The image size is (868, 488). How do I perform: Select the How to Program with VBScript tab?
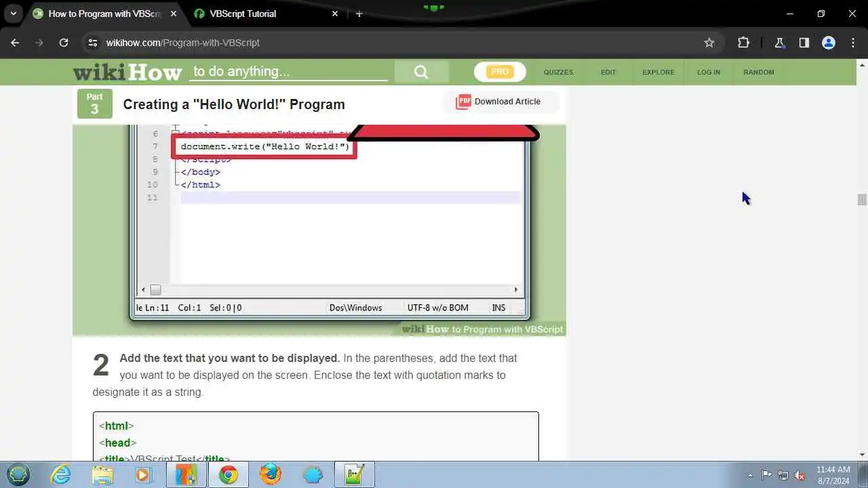(x=105, y=14)
